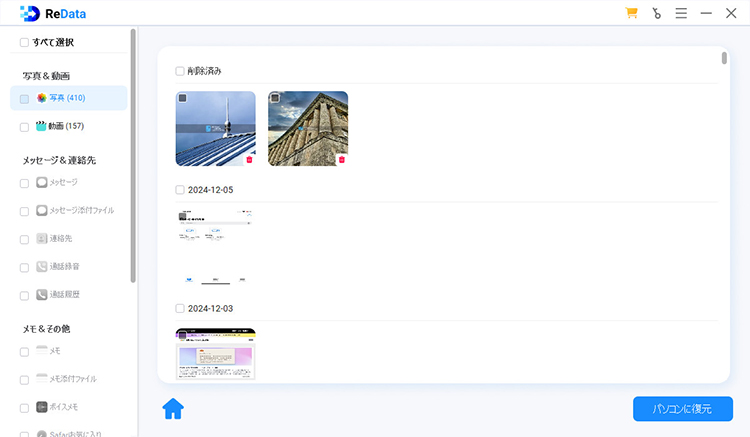Tick the メモ checkbox

click(24, 352)
